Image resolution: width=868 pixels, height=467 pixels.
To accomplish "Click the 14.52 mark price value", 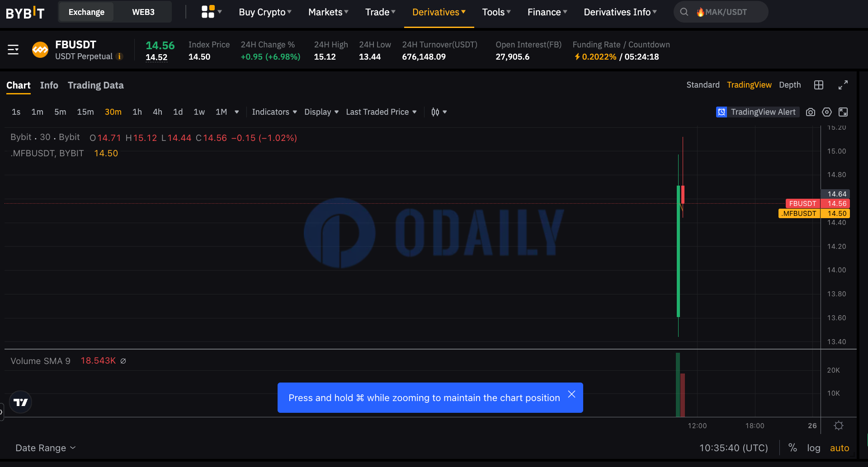I will (x=156, y=57).
